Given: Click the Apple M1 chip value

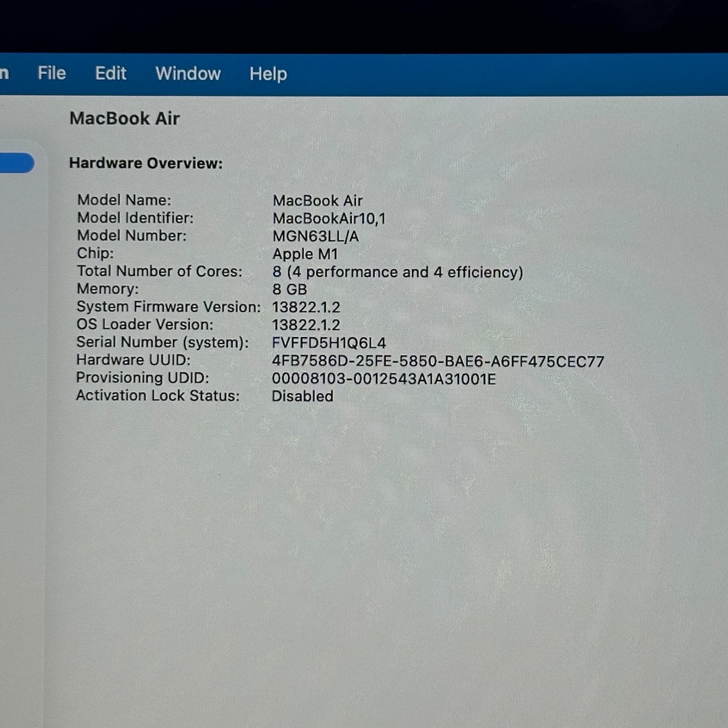Looking at the screenshot, I should tap(305, 254).
